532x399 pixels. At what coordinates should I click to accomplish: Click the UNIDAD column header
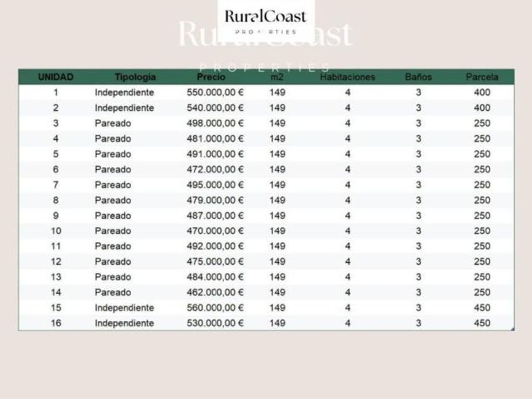pyautogui.click(x=56, y=77)
